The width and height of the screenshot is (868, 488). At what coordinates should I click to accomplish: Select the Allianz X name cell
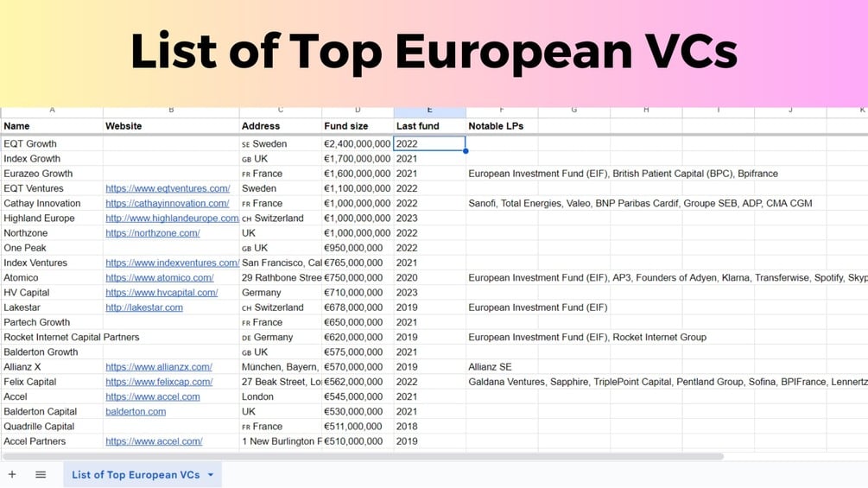52,367
